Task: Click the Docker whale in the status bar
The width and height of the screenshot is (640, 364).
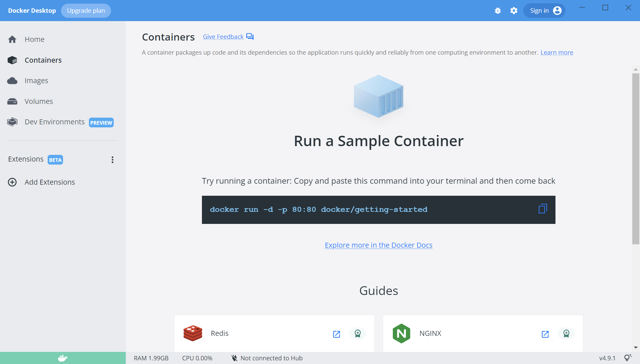Action: pos(62,358)
